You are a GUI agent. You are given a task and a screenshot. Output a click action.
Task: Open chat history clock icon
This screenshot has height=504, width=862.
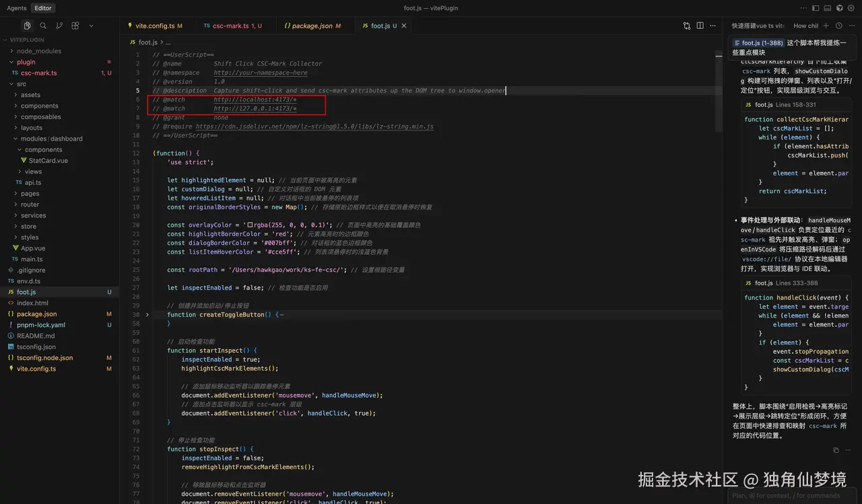click(838, 26)
